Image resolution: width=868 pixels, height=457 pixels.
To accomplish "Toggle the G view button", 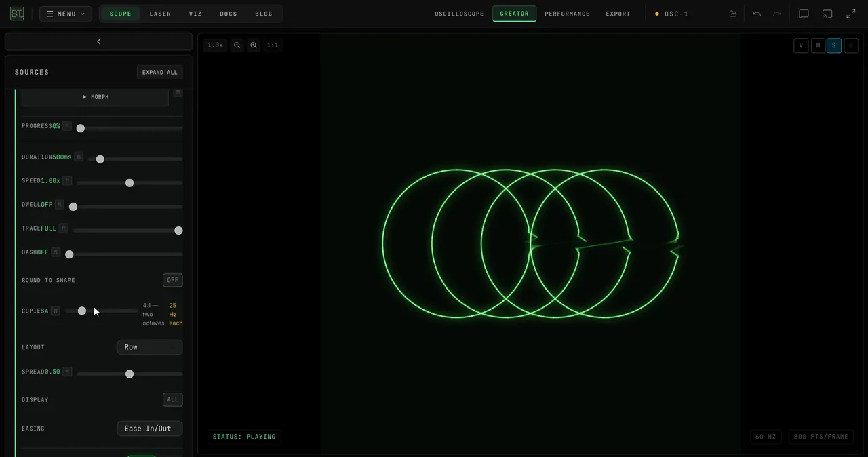I will [x=851, y=45].
